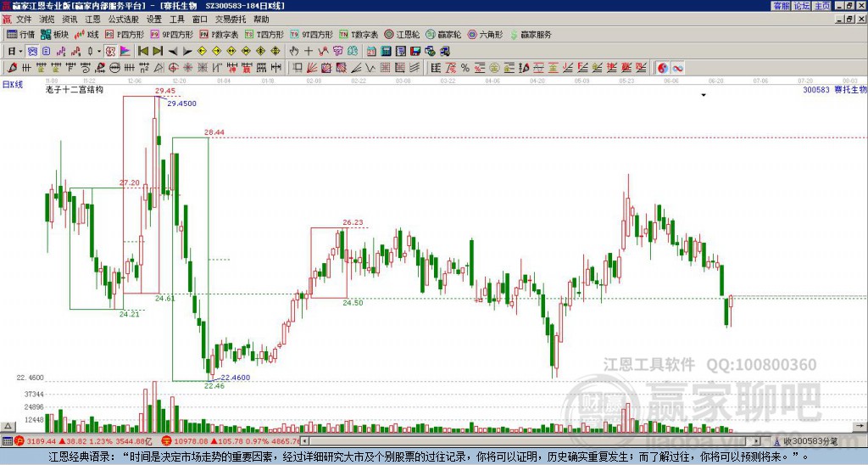
Task: Select the red pencil drawing tool
Action: (12, 68)
